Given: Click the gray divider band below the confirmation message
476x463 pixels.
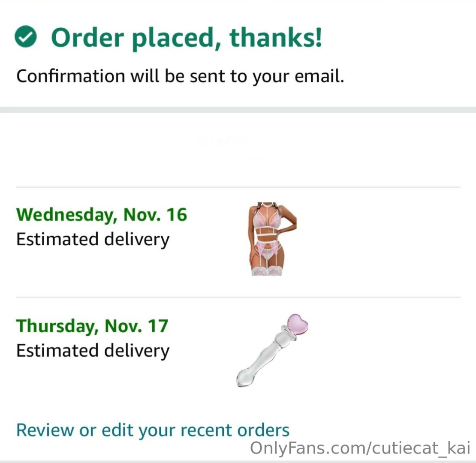Looking at the screenshot, I should click(x=238, y=110).
